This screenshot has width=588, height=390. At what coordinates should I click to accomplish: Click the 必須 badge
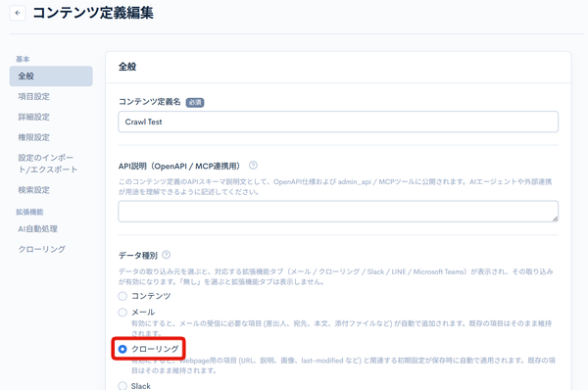click(195, 102)
